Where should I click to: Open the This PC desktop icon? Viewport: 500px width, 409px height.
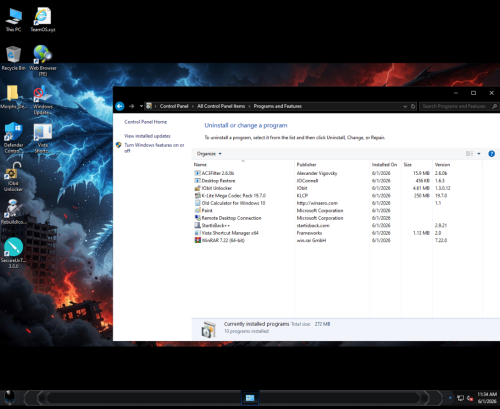[x=13, y=20]
